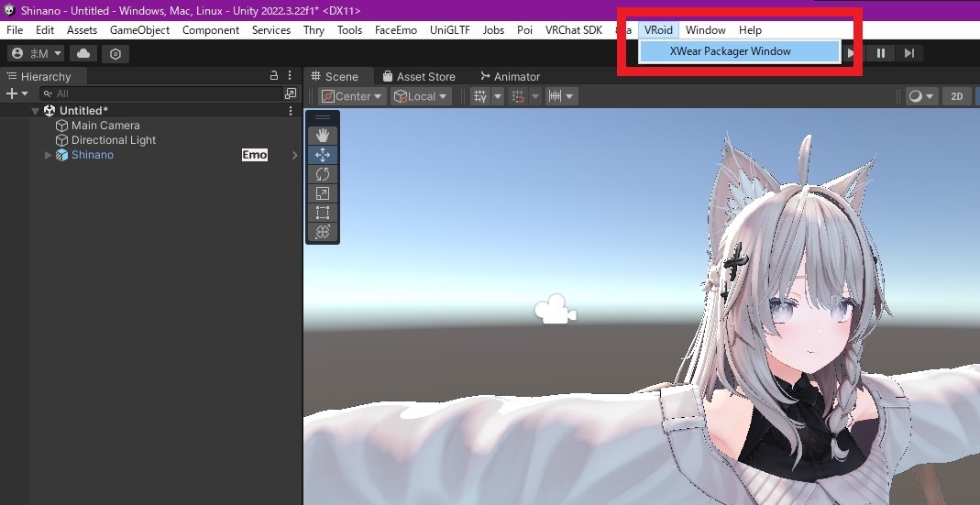This screenshot has width=980, height=505.
Task: Lock the Hierarchy panel
Action: point(274,76)
